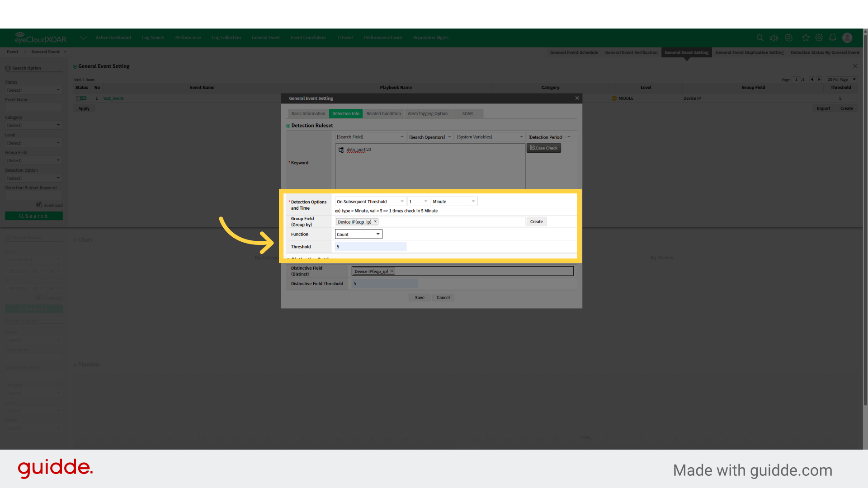Image resolution: width=868 pixels, height=488 pixels.
Task: Change the Function dropdown from Count
Action: click(358, 234)
